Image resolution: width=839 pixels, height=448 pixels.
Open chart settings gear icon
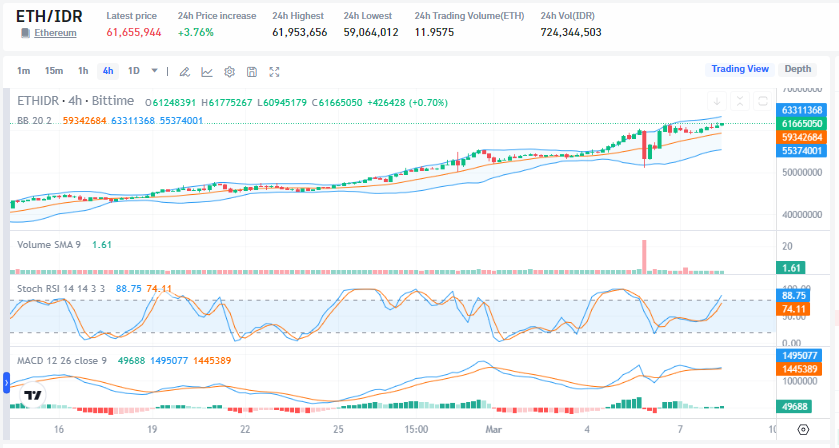[229, 71]
